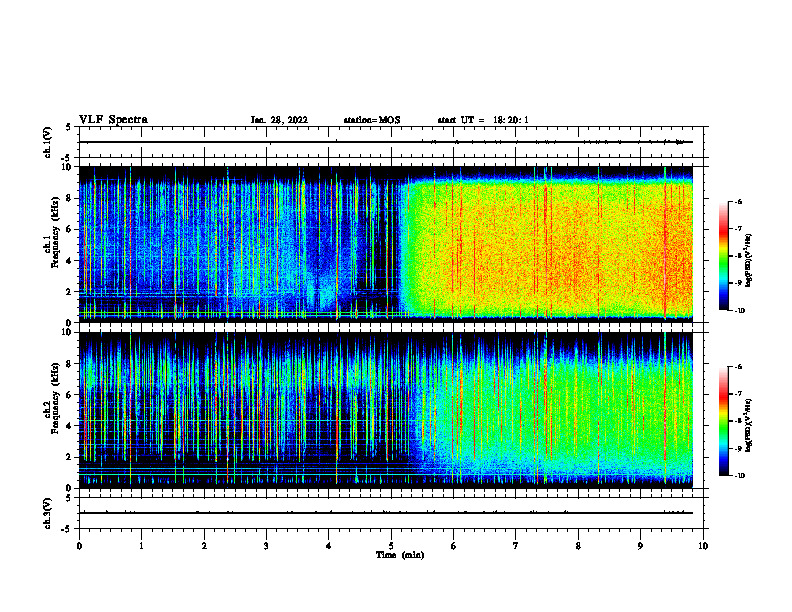Click the time-axis tick label "7"
Image resolution: width=792 pixels, height=612 pixels.
516,546
